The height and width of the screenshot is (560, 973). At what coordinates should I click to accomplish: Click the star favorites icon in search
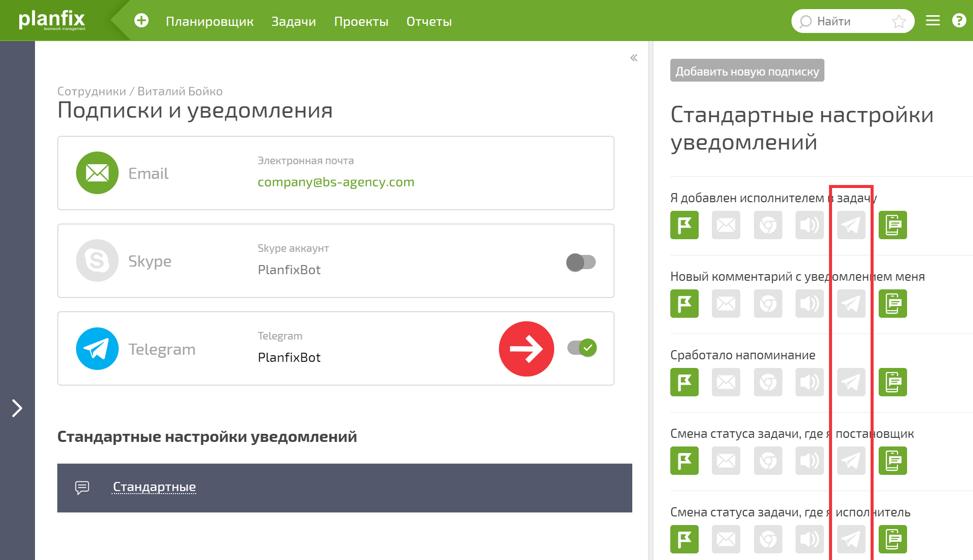[899, 21]
